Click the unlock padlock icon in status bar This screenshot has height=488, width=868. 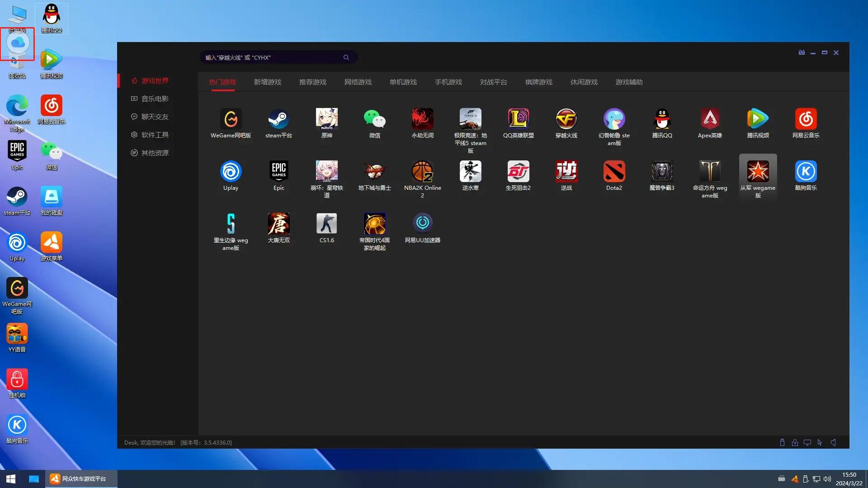(795, 443)
